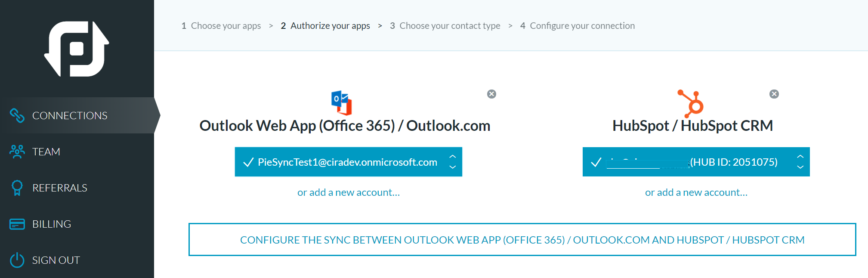
Task: Click Configure the sync between Outlook and HubSpot
Action: tap(522, 240)
